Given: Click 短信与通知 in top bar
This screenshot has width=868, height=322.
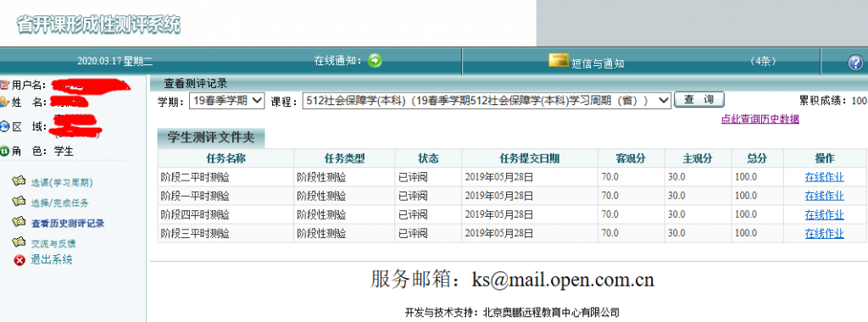Looking at the screenshot, I should pyautogui.click(x=598, y=64).
